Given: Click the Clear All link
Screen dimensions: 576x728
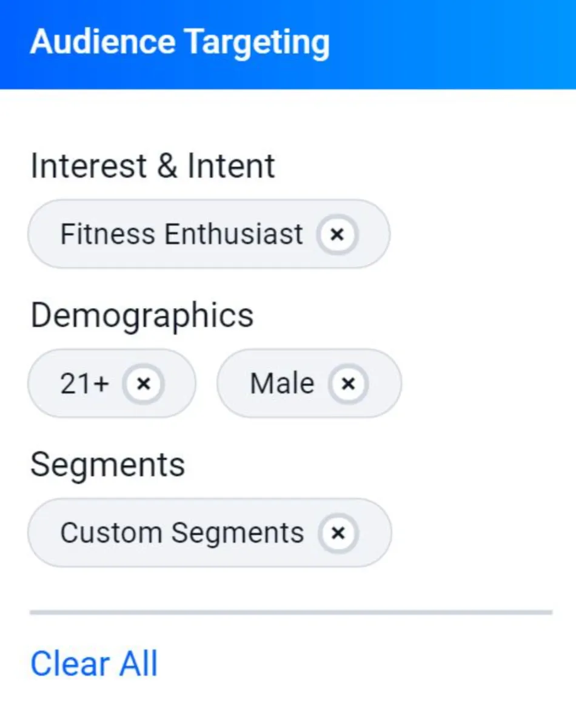Looking at the screenshot, I should click(94, 664).
